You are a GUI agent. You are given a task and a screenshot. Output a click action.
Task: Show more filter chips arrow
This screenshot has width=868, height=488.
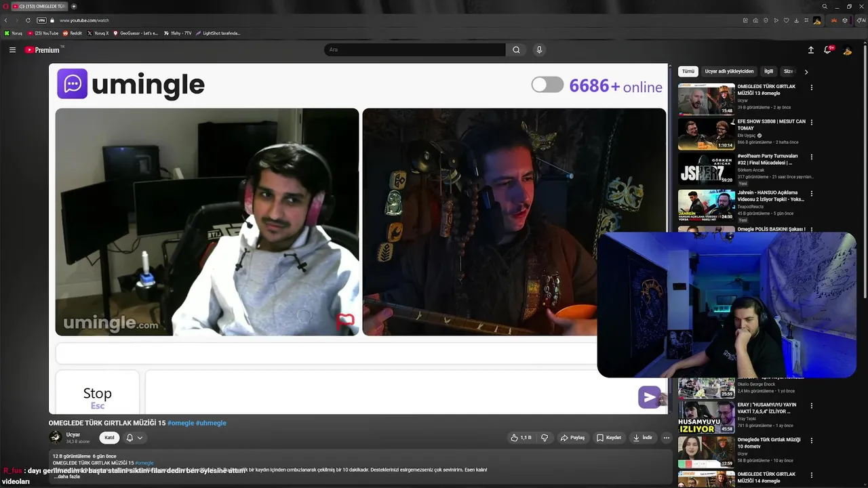[x=806, y=71]
